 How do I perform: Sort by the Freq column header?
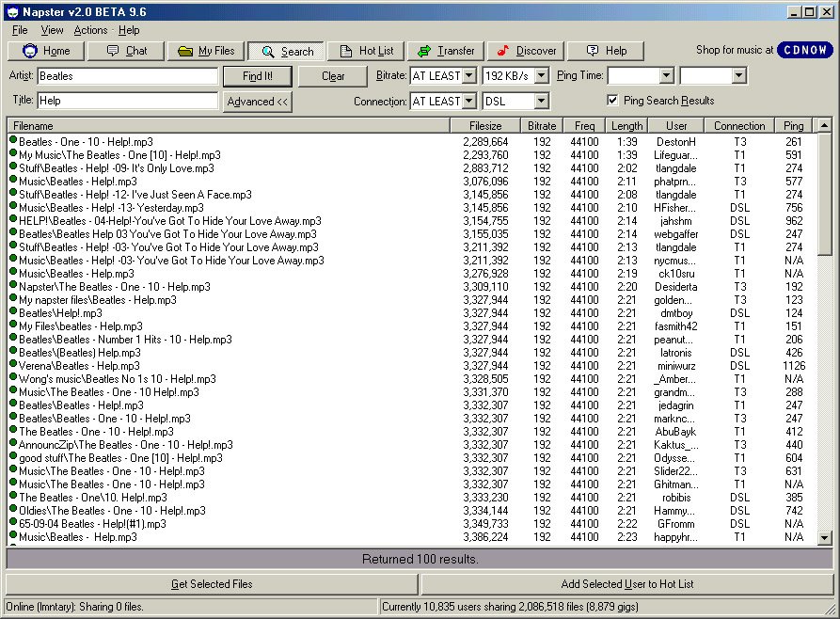click(x=584, y=126)
